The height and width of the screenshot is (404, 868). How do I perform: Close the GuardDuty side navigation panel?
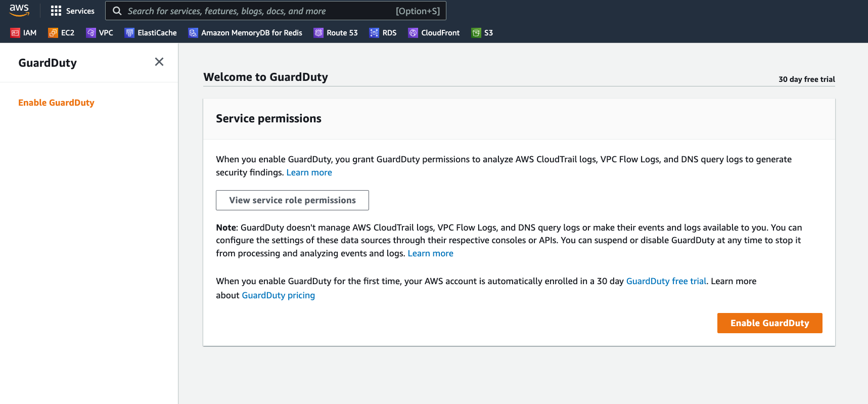tap(159, 62)
